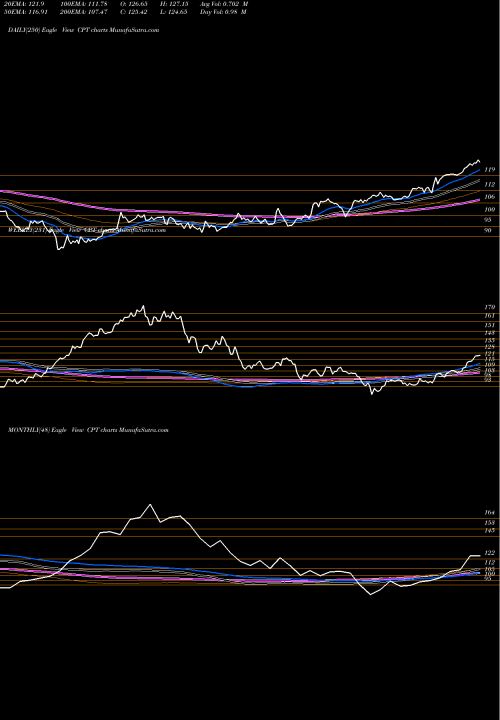Click the 100EMA: 111.78 value
Screen dimensions: 500x720
(84, 4)
